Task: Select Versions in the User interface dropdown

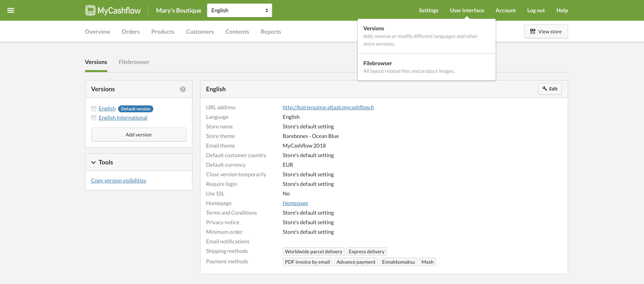Action: click(x=426, y=36)
